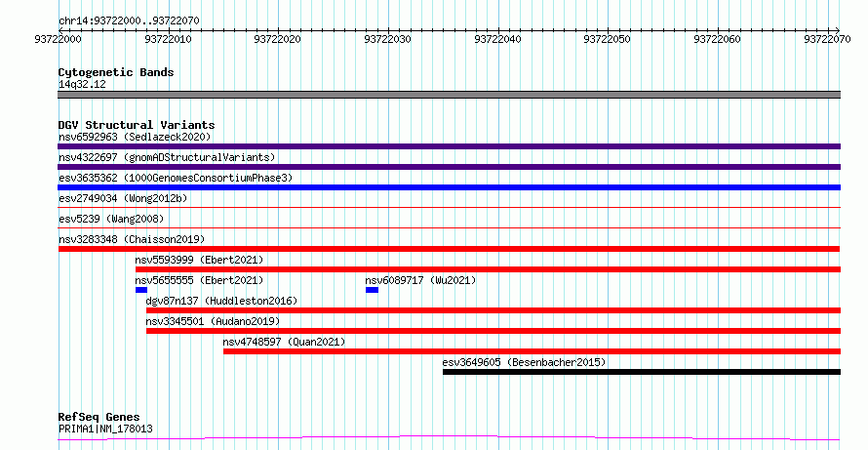This screenshot has height=450, width=868.
Task: Select the small blue nsv6089717 bar
Action: point(372,290)
